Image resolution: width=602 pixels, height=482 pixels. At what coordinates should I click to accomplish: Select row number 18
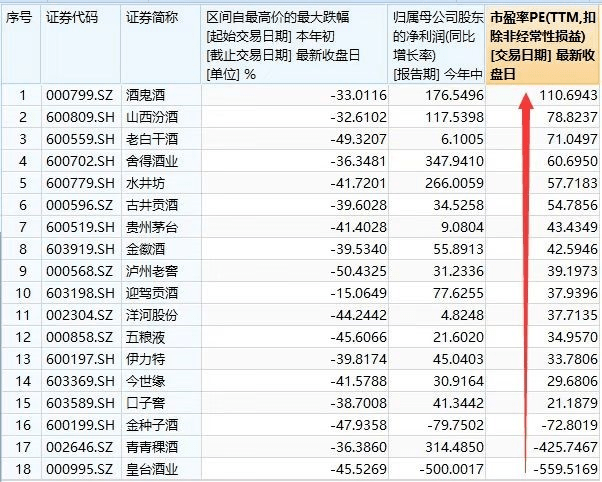20,469
